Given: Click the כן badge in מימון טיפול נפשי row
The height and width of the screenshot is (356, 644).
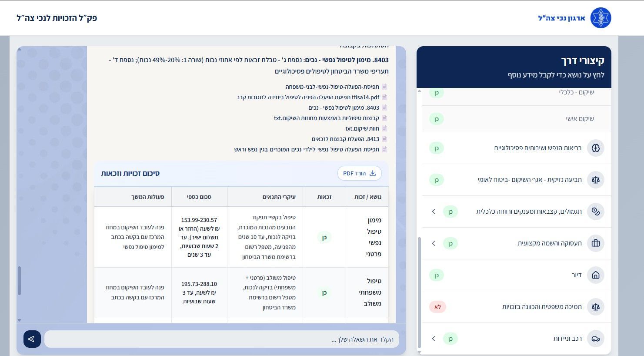Looking at the screenshot, I should pos(324,237).
